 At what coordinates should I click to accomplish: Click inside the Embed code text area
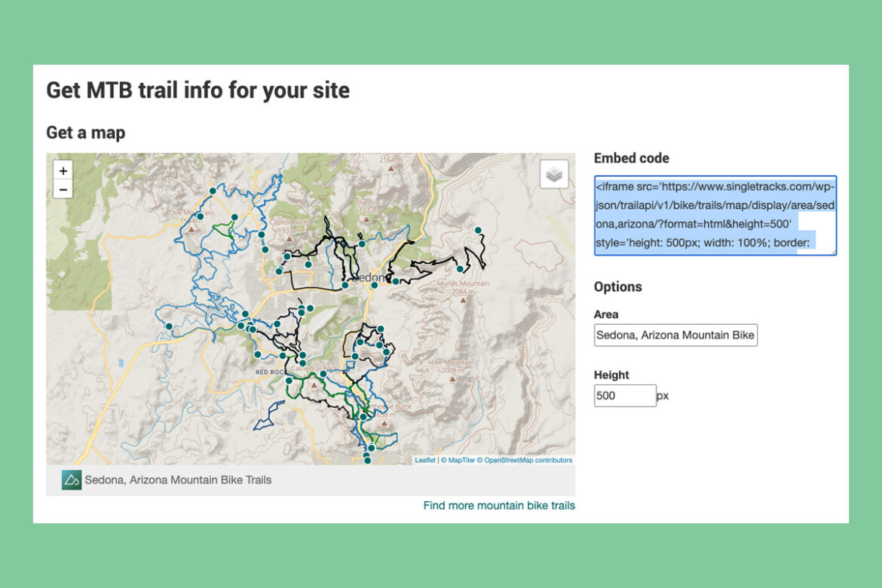click(x=715, y=216)
